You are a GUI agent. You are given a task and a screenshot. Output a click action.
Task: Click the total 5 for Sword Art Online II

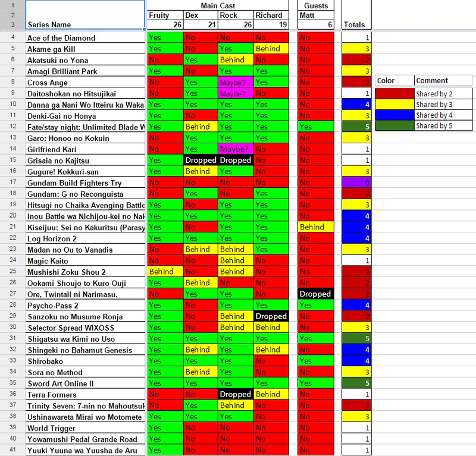pyautogui.click(x=356, y=383)
